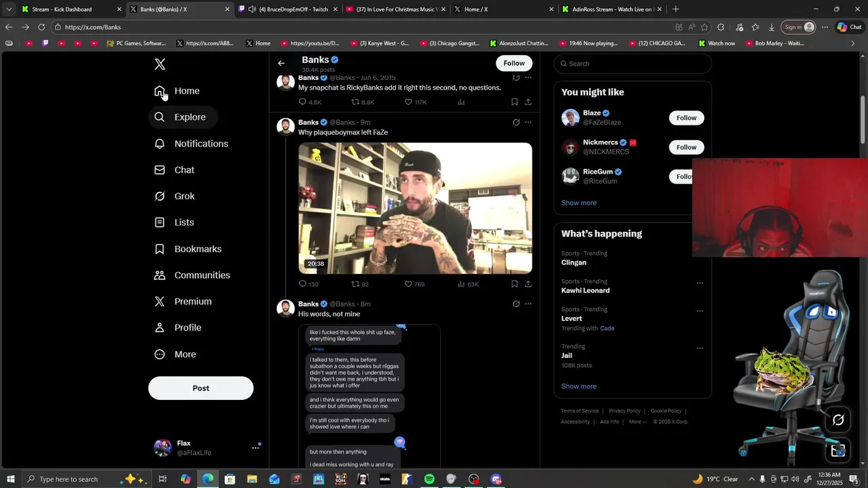Click the X logo in sidebar

pos(159,64)
